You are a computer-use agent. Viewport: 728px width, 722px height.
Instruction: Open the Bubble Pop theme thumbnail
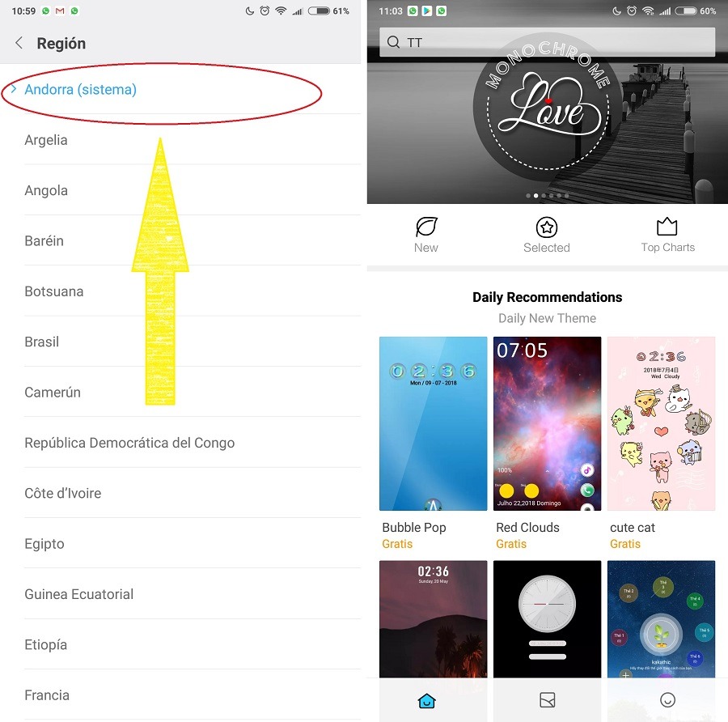click(434, 423)
